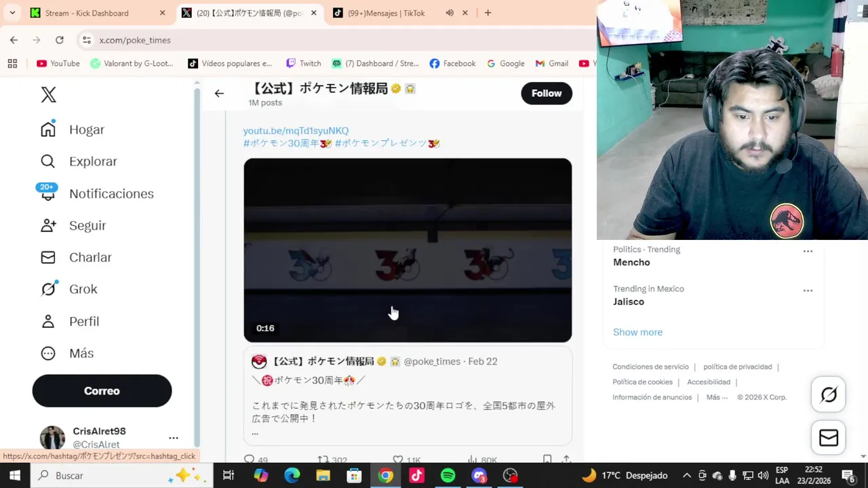
Task: Open YouTube bookmark
Action: click(x=58, y=63)
